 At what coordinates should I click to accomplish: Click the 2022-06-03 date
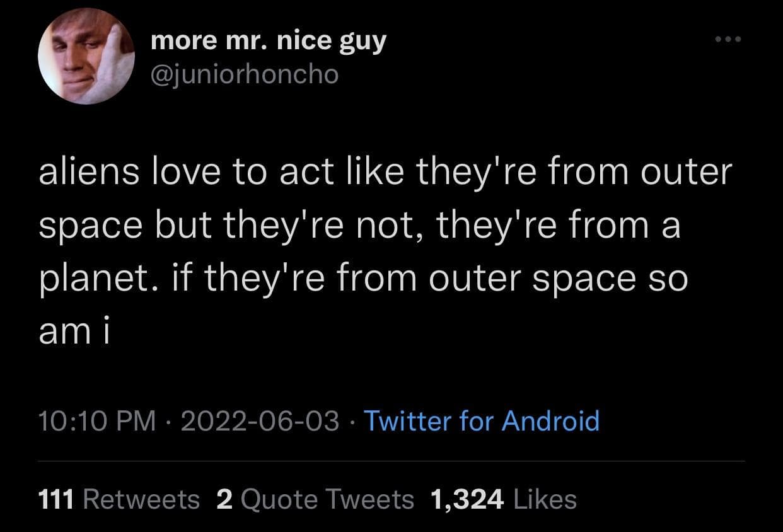coord(260,420)
